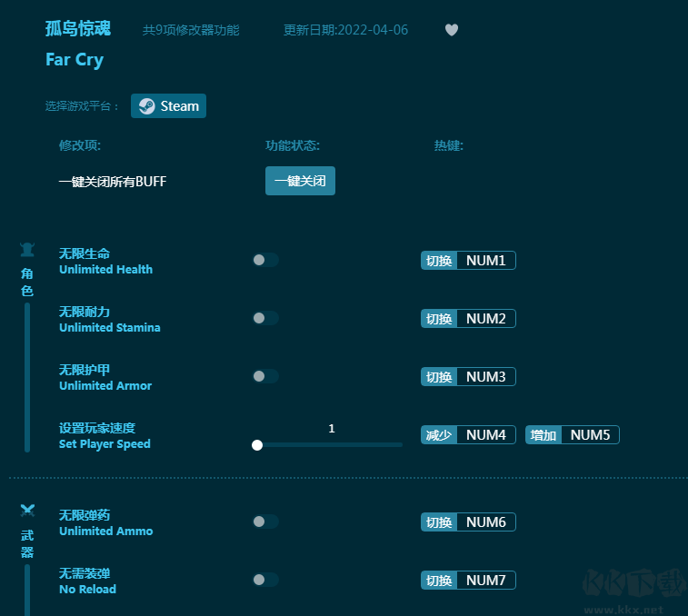This screenshot has height=616, width=688.
Task: Click the Set Player Speed slider handle
Action: (x=257, y=445)
